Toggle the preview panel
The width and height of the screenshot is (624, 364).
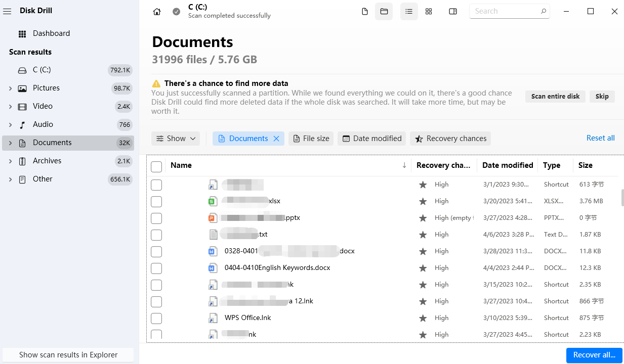point(452,11)
